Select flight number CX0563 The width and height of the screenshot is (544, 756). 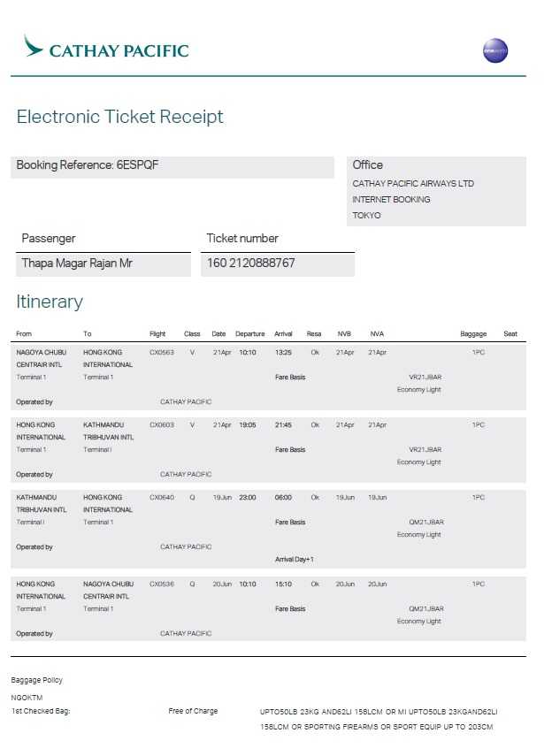(162, 352)
